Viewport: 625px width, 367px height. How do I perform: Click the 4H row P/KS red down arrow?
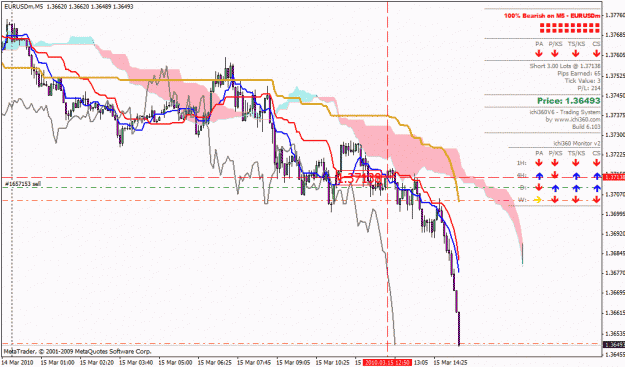pos(555,175)
